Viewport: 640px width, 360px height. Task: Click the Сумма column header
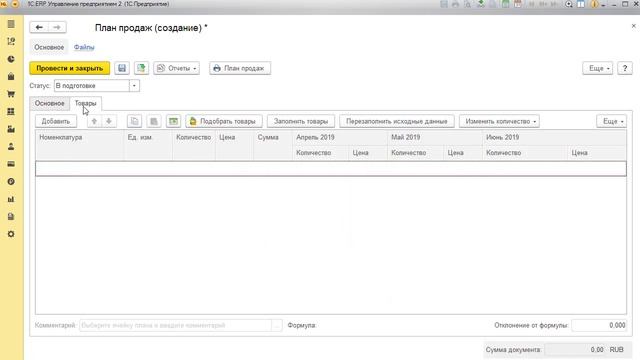[273, 145]
